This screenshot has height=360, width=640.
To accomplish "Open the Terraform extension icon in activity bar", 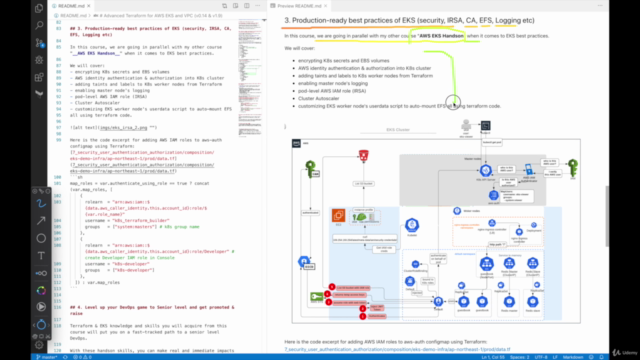I will coord(39,93).
